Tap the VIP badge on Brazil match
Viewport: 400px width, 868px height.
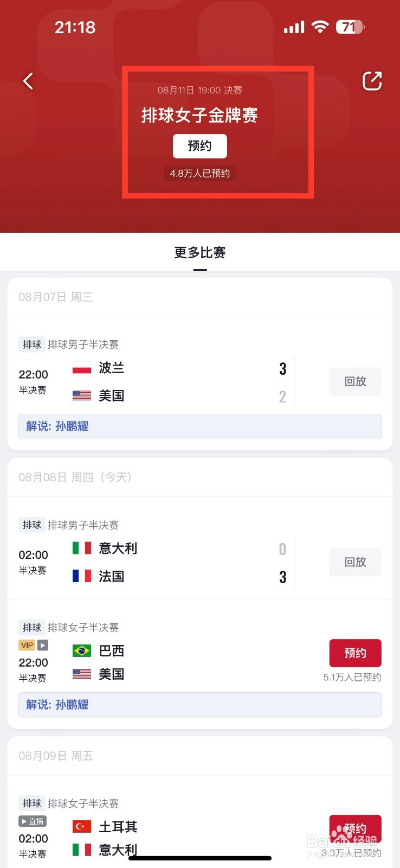(27, 645)
